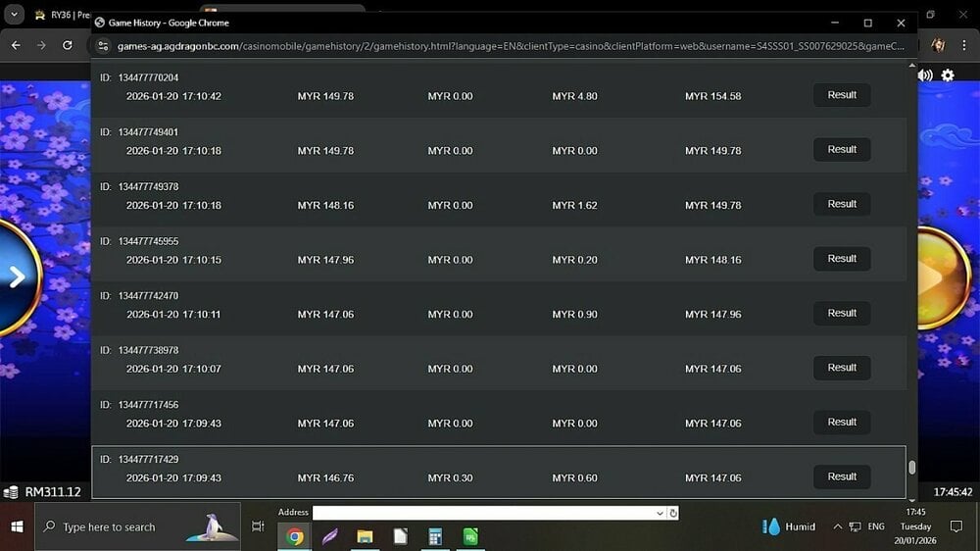Screen dimensions: 980x551
Task: Open the notification center icon
Action: 956,526
